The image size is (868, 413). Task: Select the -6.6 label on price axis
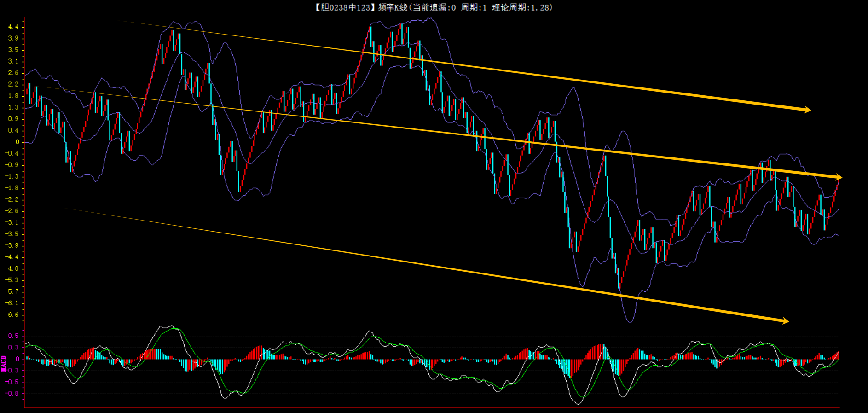pos(12,314)
